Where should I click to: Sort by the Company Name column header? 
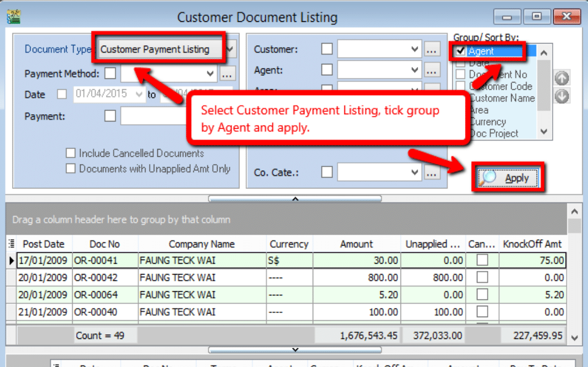point(202,244)
